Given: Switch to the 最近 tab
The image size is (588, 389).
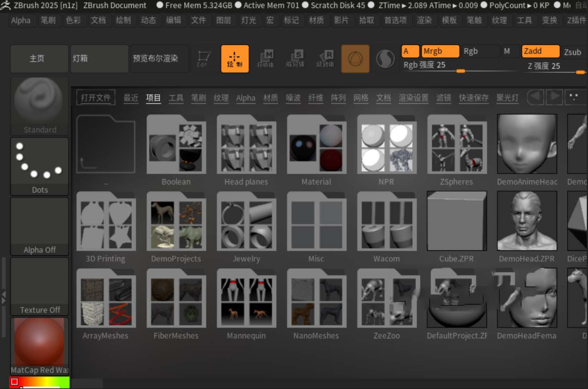Looking at the screenshot, I should coord(131,98).
